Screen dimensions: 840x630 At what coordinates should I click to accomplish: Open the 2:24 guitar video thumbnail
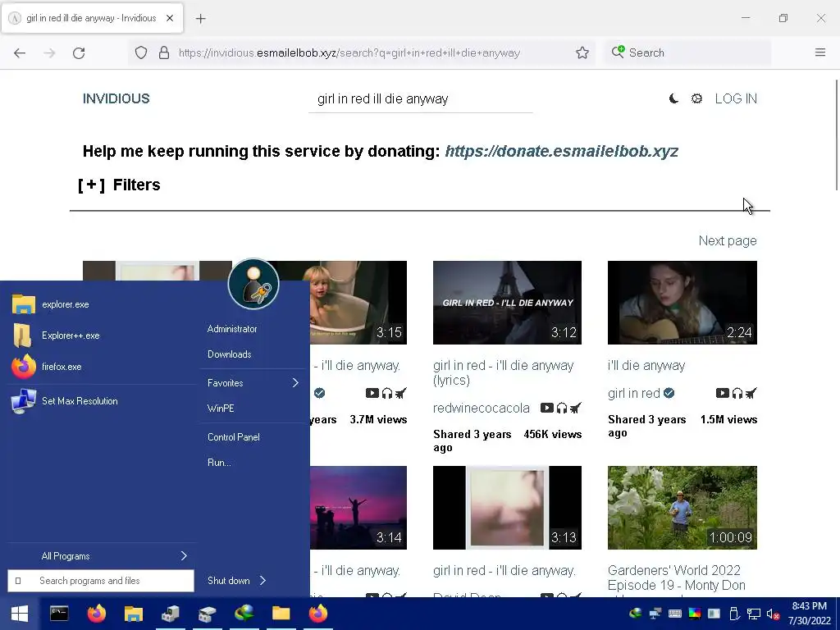tap(682, 303)
